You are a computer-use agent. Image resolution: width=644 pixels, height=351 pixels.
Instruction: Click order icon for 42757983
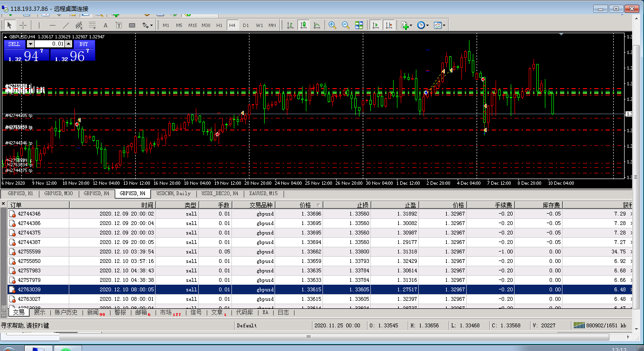[x=12, y=270]
